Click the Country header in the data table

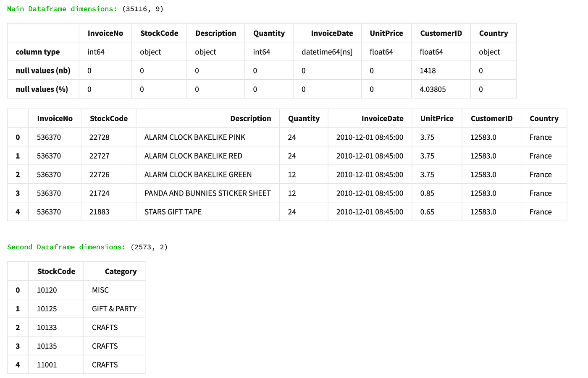tap(544, 119)
